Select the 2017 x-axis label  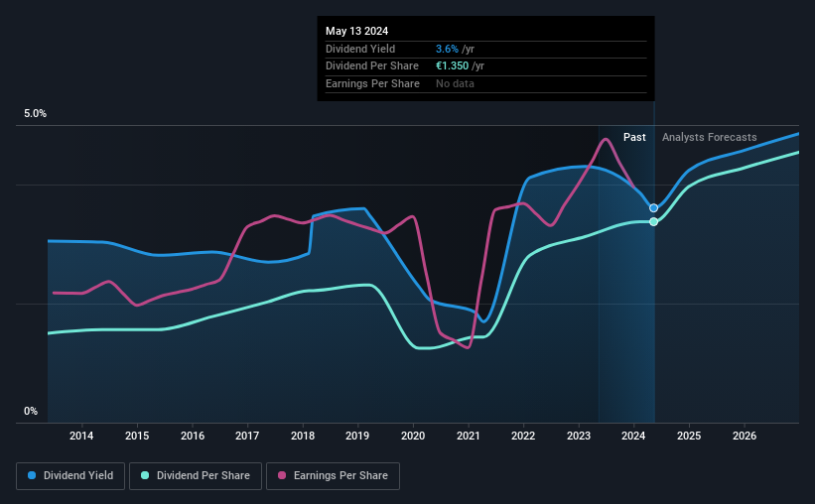click(247, 436)
